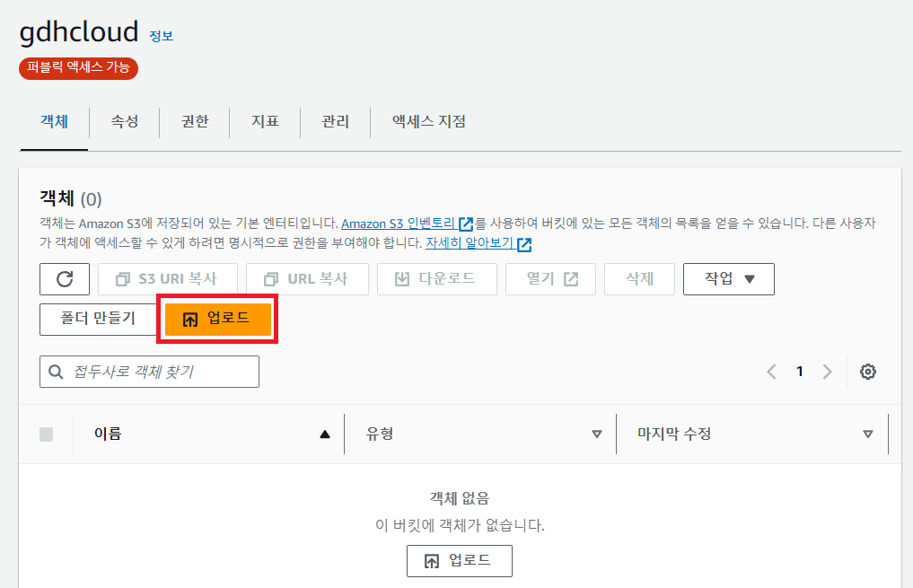The image size is (913, 588).
Task: Switch to the 속성 tab
Action: click(x=125, y=122)
